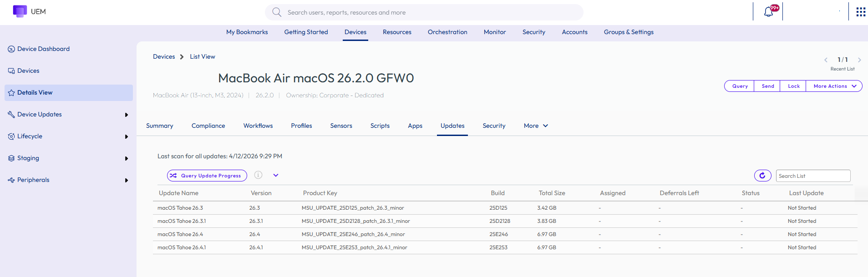The height and width of the screenshot is (277, 868).
Task: Open Getting Started menu
Action: 306,32
